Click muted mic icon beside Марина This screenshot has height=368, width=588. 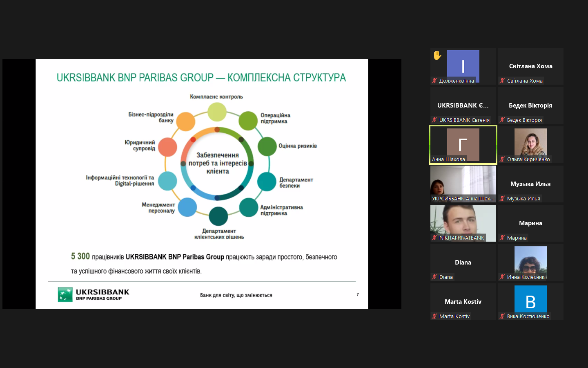tap(502, 238)
